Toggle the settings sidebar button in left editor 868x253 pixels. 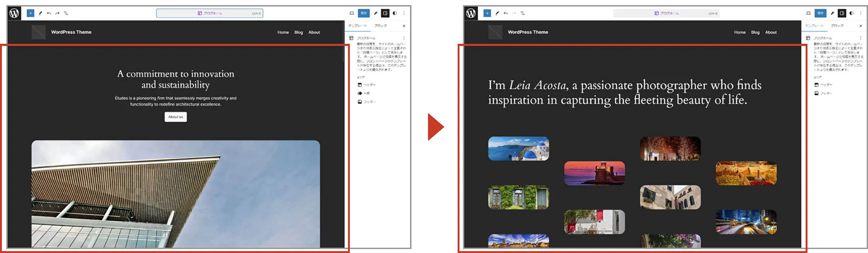point(385,13)
